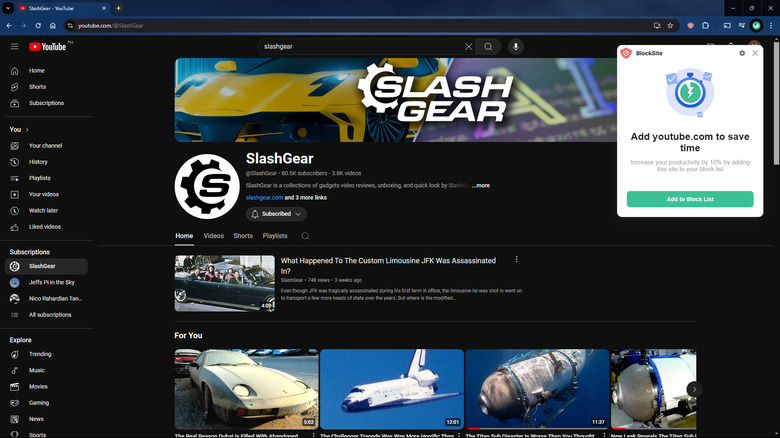Viewport: 780px width, 438px height.
Task: Click Add to Block List button
Action: tap(690, 199)
